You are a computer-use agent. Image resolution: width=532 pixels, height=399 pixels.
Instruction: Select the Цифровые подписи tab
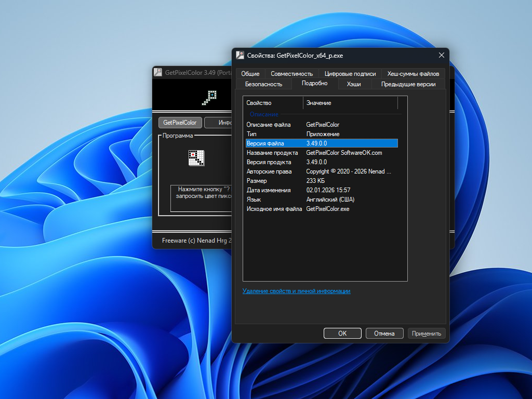coord(350,74)
